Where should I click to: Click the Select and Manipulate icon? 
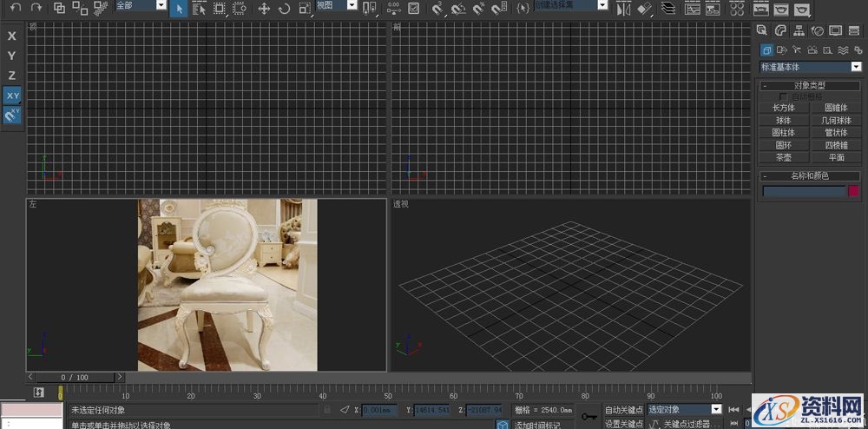click(x=393, y=9)
